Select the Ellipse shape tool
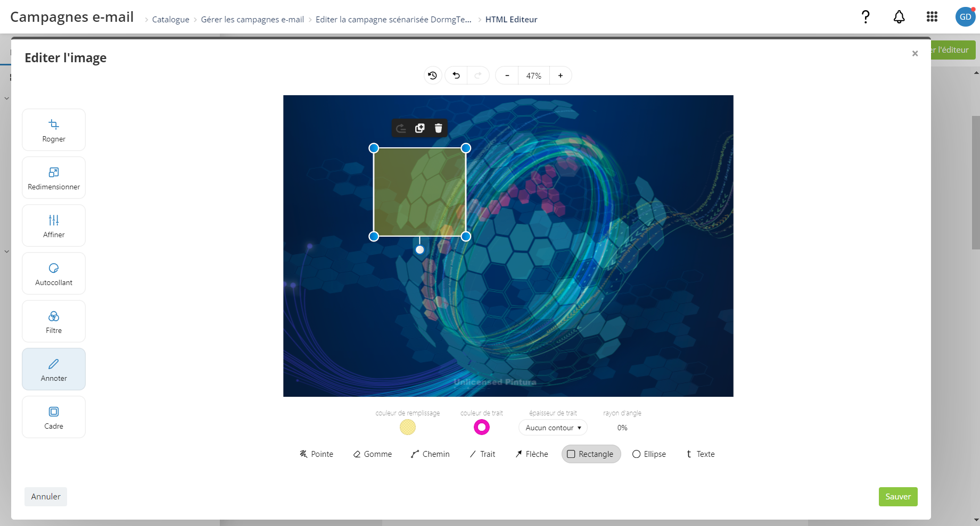Screen dimensions: 980x526 tap(649, 454)
